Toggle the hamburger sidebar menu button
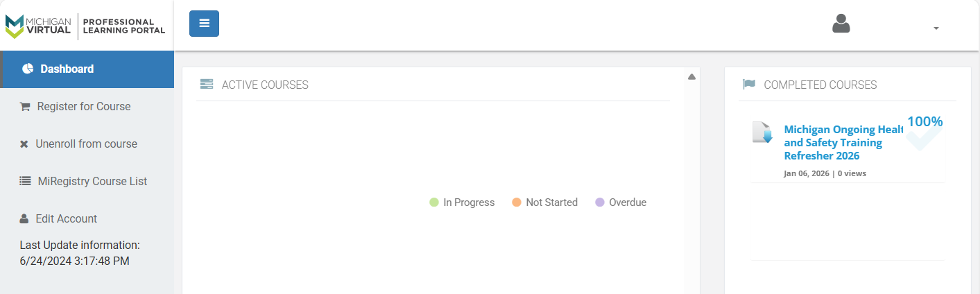Image resolution: width=980 pixels, height=294 pixels. click(204, 24)
